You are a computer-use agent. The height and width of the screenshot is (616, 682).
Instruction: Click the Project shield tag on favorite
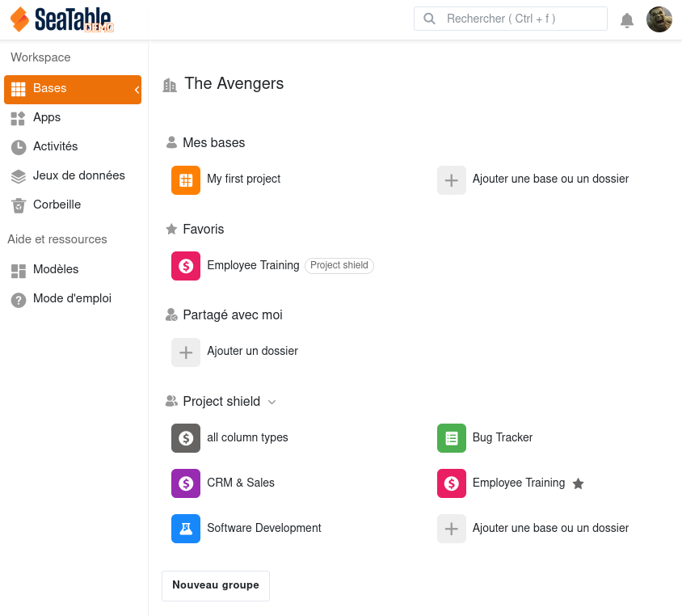point(339,266)
